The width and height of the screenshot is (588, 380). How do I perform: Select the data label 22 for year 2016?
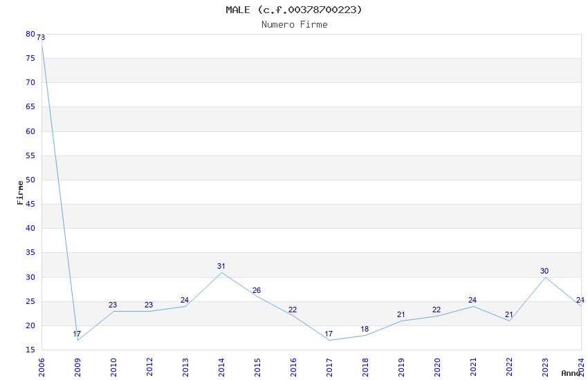tap(293, 310)
